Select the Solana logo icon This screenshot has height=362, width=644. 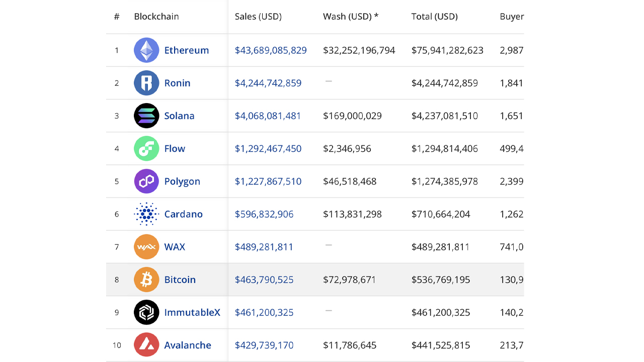pos(146,116)
